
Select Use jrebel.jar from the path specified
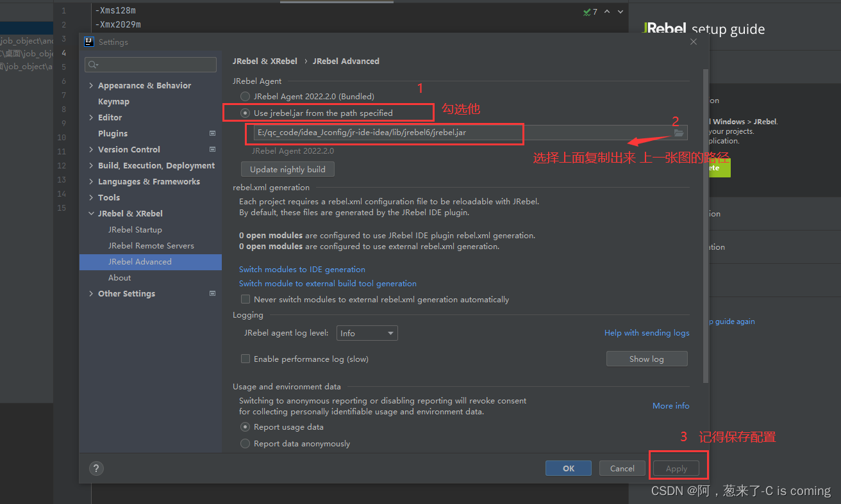coord(245,113)
